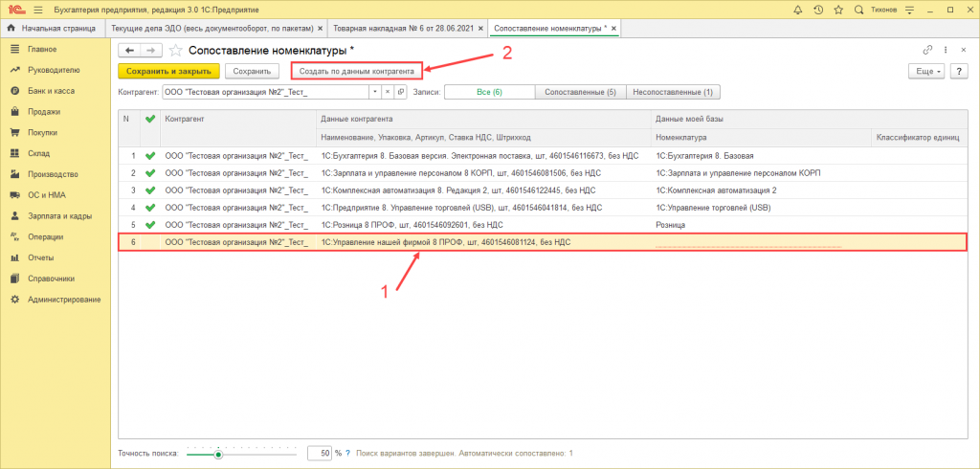The width and height of the screenshot is (980, 469).
Task: Click Номенклатура cell '1С:Комплексная автоматизация 2'
Action: coord(761,190)
